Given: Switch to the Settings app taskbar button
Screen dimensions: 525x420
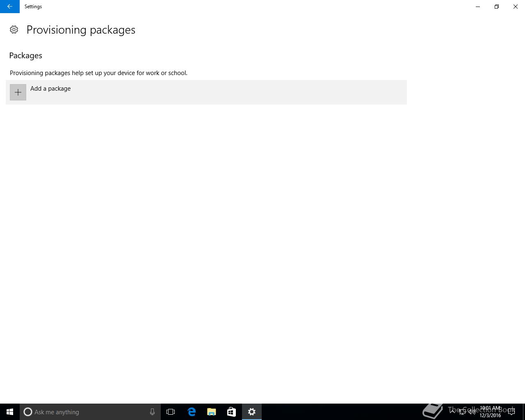Looking at the screenshot, I should 252,412.
